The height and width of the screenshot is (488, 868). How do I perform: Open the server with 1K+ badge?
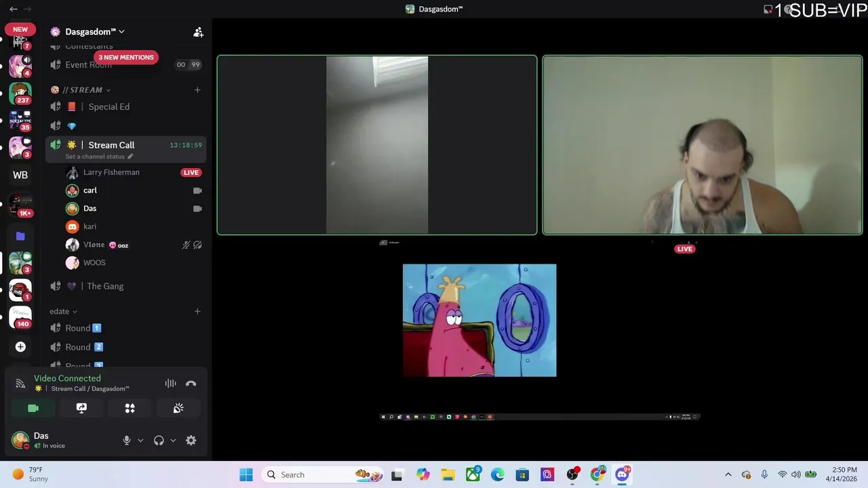click(20, 205)
